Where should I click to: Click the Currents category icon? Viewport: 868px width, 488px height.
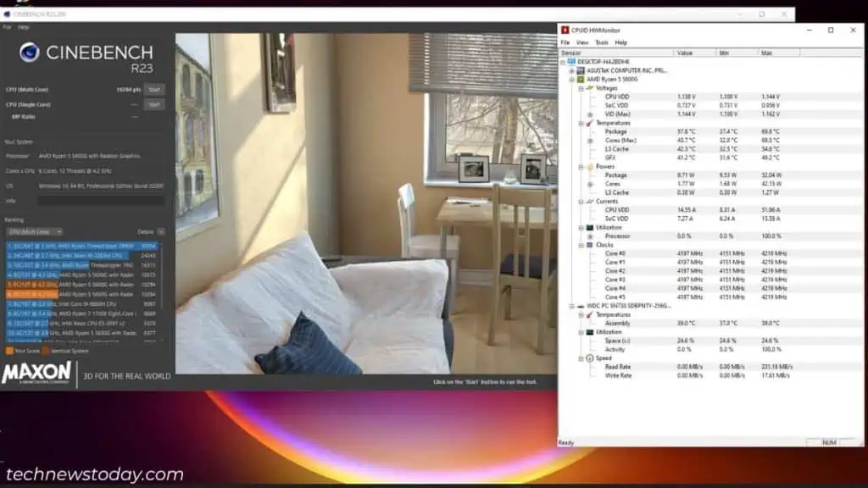coord(590,202)
